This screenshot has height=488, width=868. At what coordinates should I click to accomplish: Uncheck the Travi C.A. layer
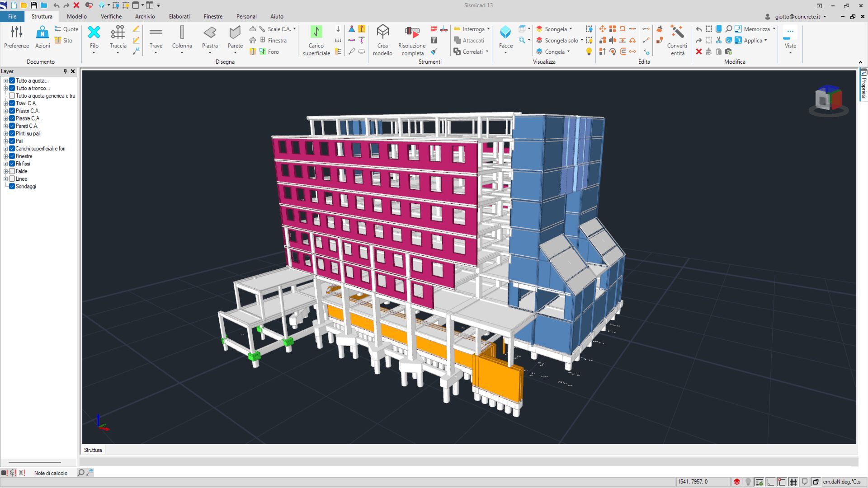12,103
